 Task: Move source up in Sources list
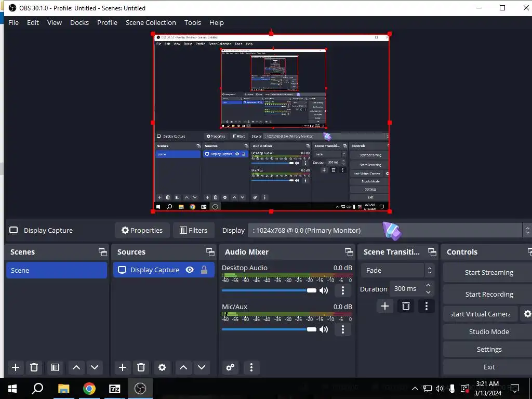[x=183, y=367]
